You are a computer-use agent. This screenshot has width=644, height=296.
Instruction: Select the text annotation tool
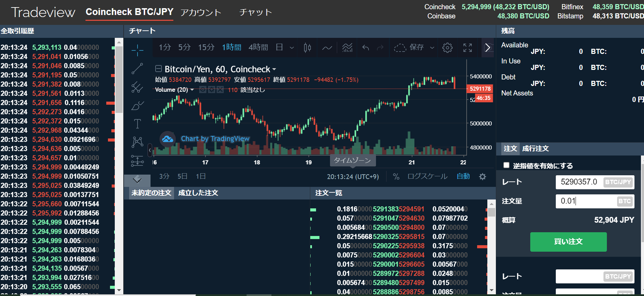tap(137, 124)
